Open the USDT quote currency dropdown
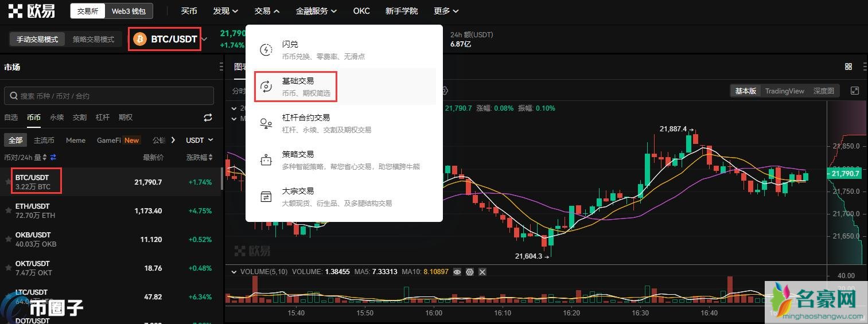 coord(199,140)
